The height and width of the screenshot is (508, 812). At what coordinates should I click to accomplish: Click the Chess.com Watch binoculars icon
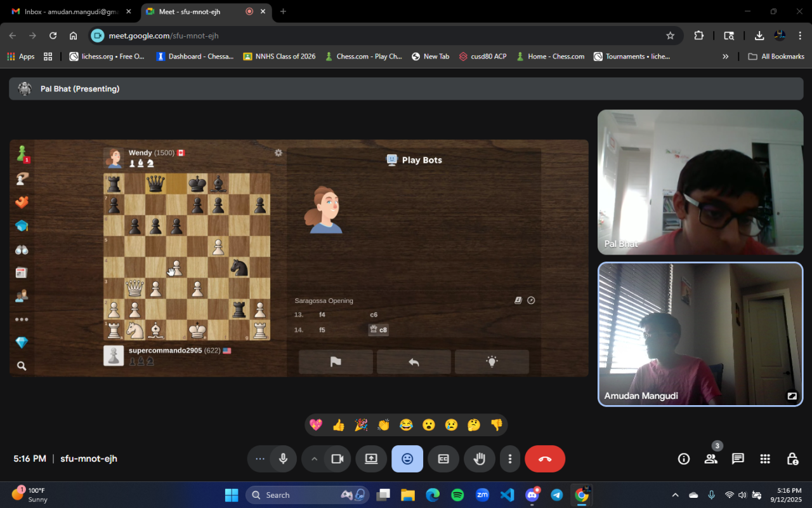22,250
